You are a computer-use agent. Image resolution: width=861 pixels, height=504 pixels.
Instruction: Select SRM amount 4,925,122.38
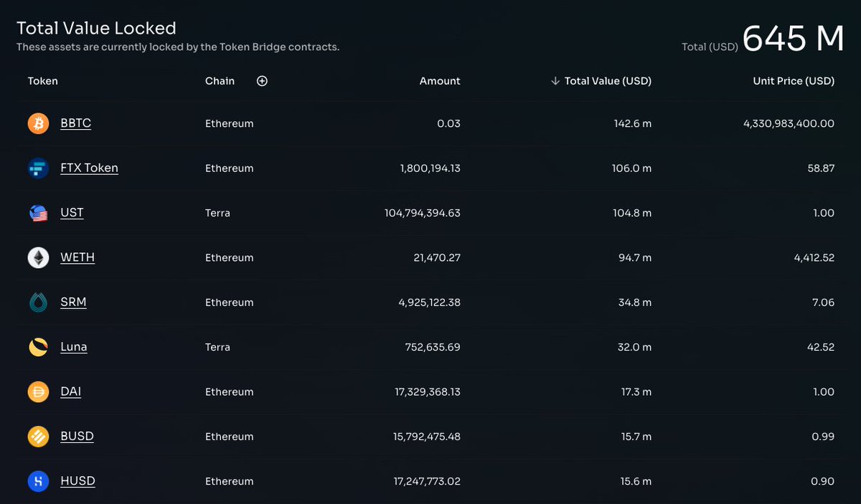pos(430,303)
